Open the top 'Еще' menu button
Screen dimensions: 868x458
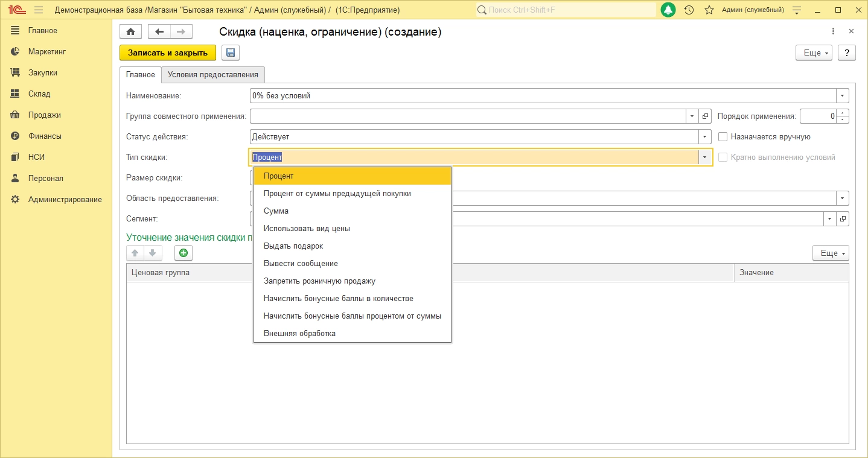(x=814, y=53)
